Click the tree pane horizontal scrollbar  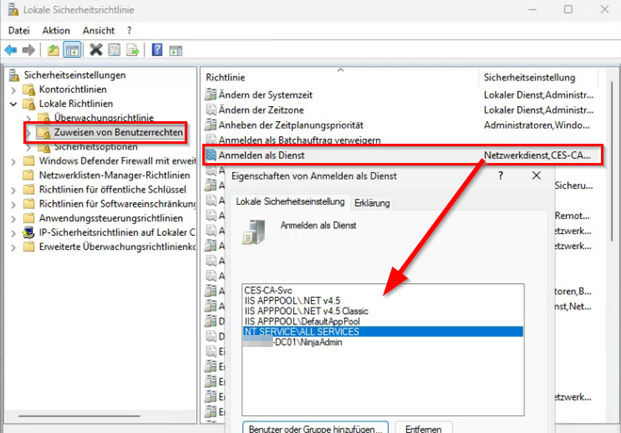point(79,416)
